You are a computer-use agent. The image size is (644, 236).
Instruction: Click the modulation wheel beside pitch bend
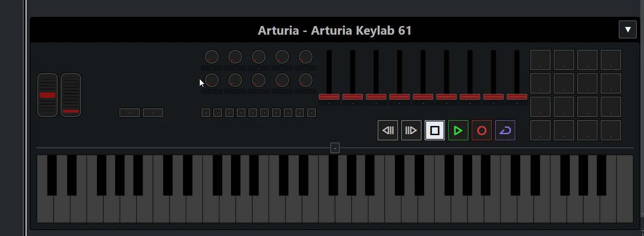(x=71, y=95)
